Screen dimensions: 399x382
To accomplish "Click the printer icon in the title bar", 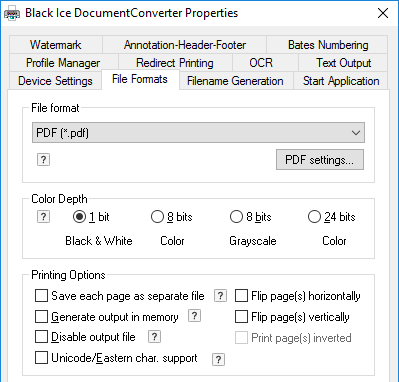I will [x=12, y=14].
